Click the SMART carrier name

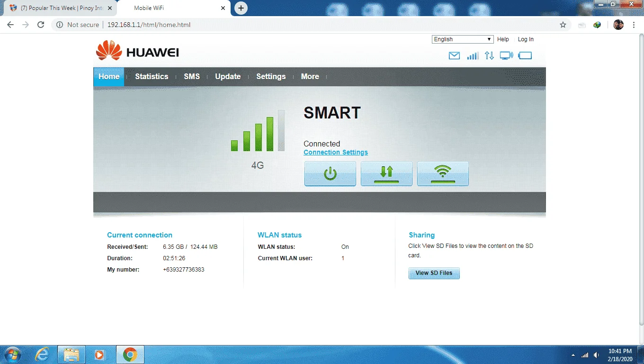click(x=332, y=113)
